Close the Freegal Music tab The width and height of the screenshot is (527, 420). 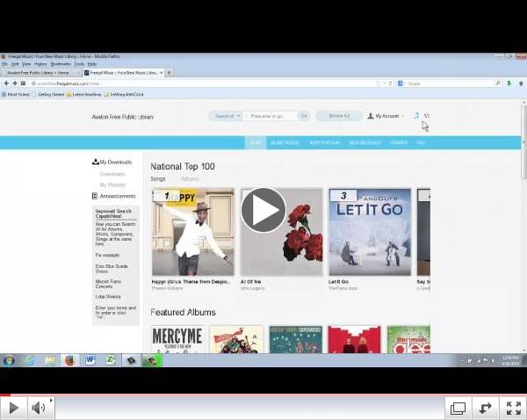click(162, 73)
